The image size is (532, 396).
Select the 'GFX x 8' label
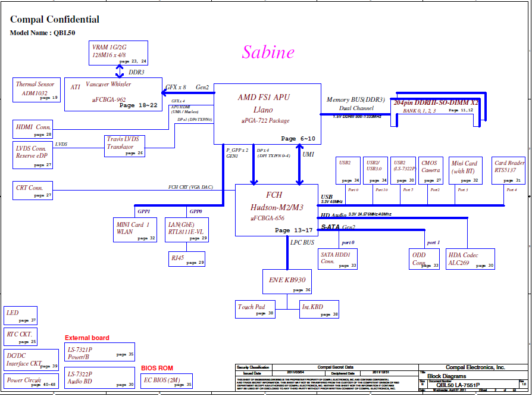pos(176,88)
